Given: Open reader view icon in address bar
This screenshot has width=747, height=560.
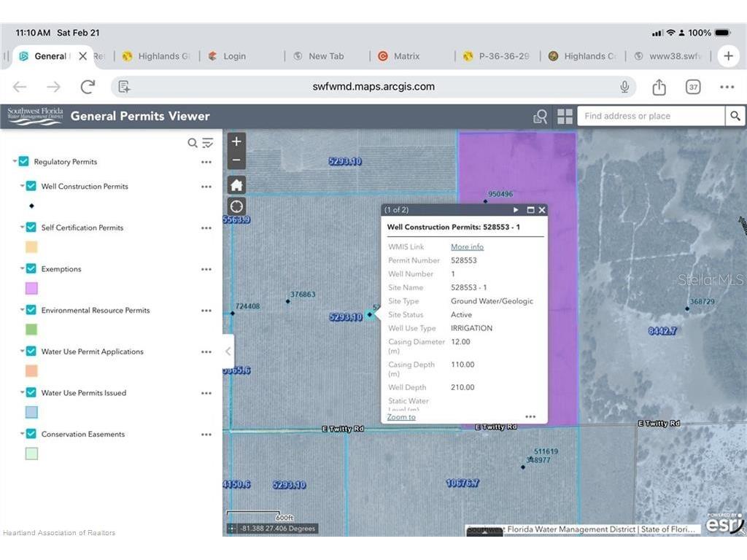Looking at the screenshot, I should pyautogui.click(x=124, y=87).
